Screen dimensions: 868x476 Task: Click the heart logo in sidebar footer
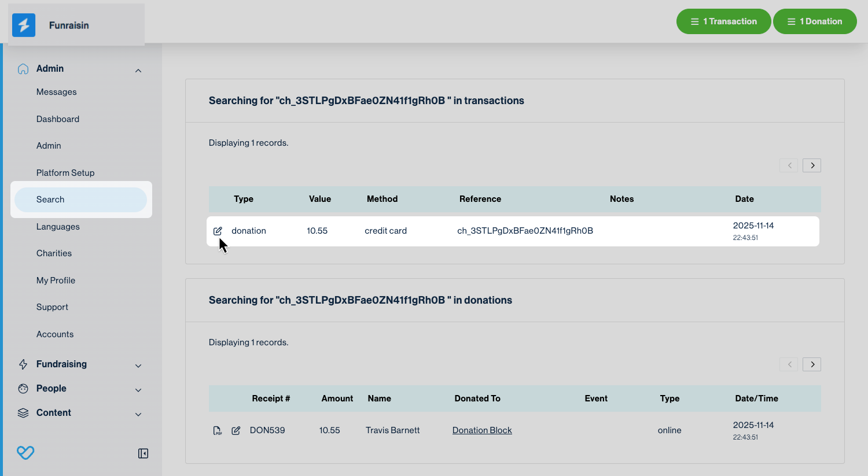pyautogui.click(x=25, y=452)
